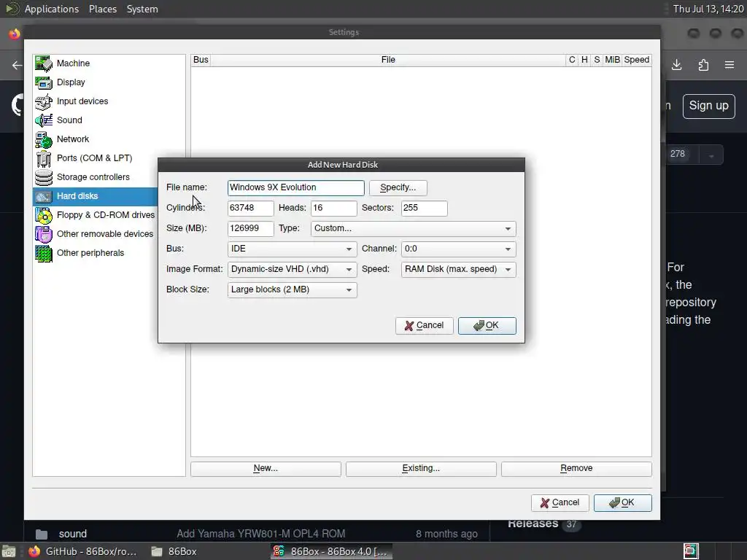Screen dimensions: 747x560
Task: Select the Hard disks category icon
Action: 43,196
